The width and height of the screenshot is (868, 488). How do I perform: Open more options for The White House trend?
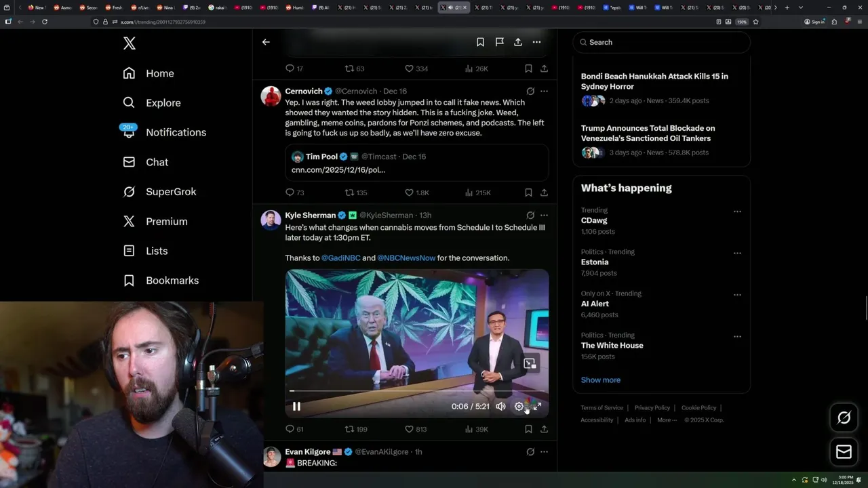point(737,336)
